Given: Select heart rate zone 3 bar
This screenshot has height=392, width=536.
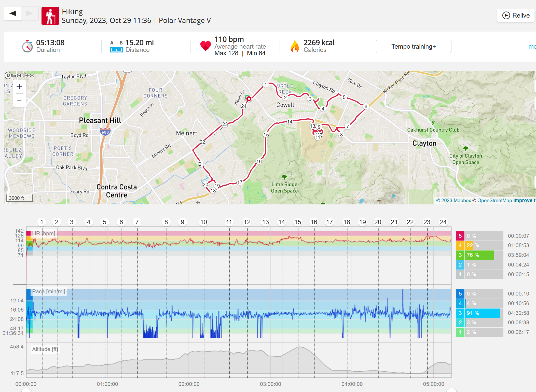Looking at the screenshot, I should click(x=480, y=255).
